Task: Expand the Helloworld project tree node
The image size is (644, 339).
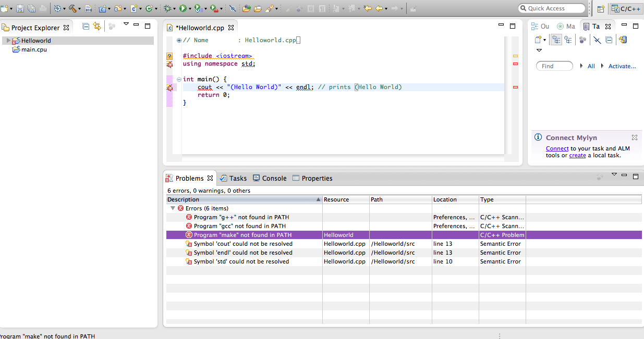Action: (x=8, y=41)
